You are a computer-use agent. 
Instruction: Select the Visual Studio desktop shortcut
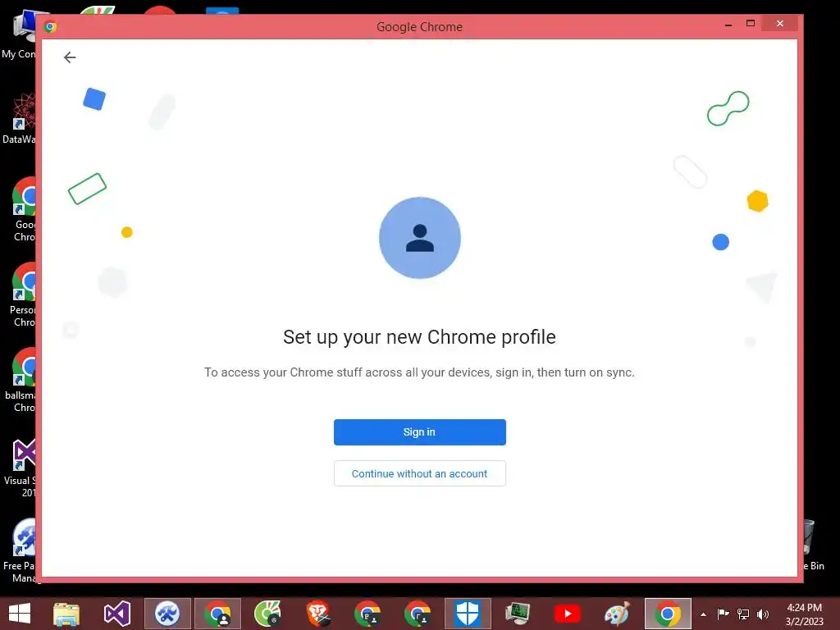tap(21, 468)
